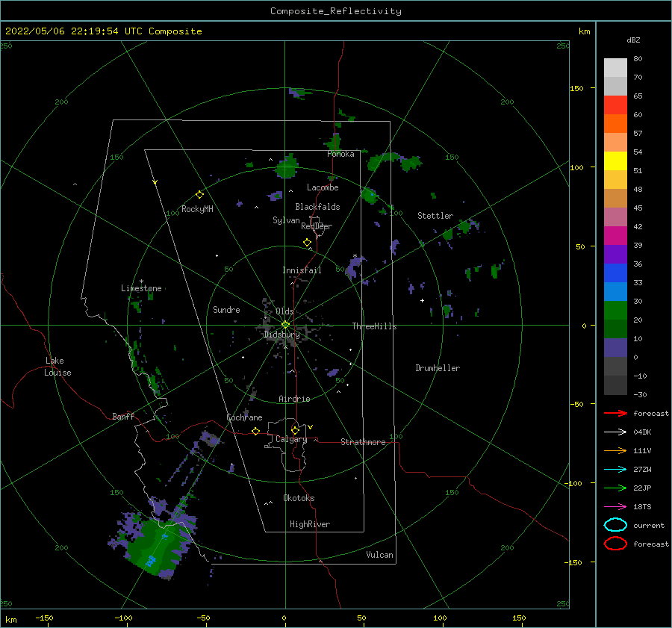672x628 pixels.
Task: Click the orange 111V arrow legend icon
Action: [x=615, y=450]
